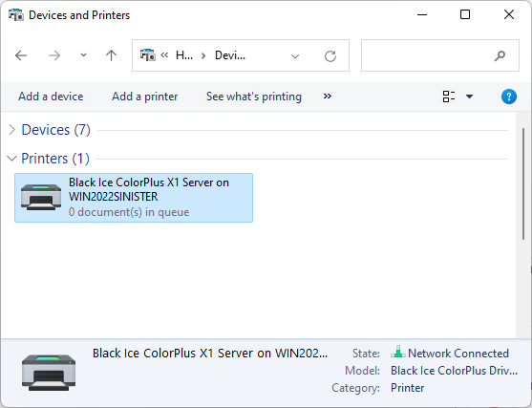The height and width of the screenshot is (408, 532).
Task: Refresh the Devices and Printers view
Action: 330,56
